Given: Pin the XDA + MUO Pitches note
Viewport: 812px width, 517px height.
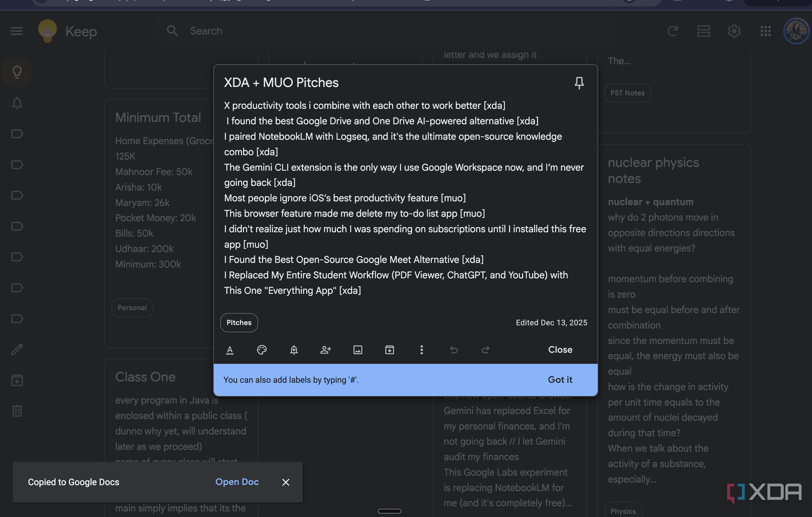Looking at the screenshot, I should pos(579,83).
